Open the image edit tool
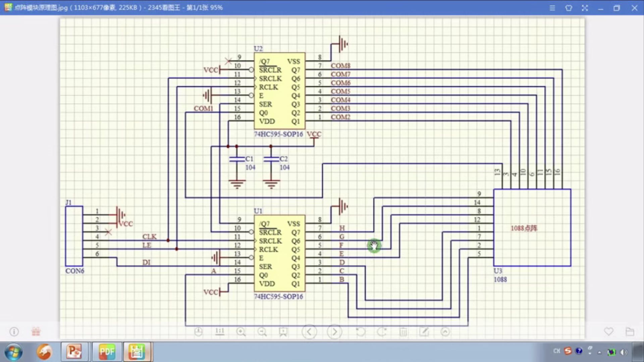Screen dimensions: 644x362 point(424,332)
